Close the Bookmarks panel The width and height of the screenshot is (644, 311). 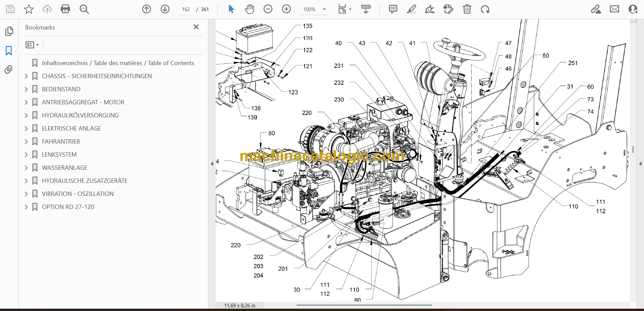pyautogui.click(x=196, y=27)
